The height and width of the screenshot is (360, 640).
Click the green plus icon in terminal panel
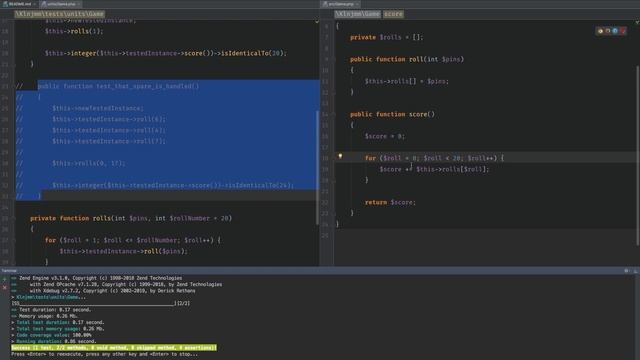4,279
